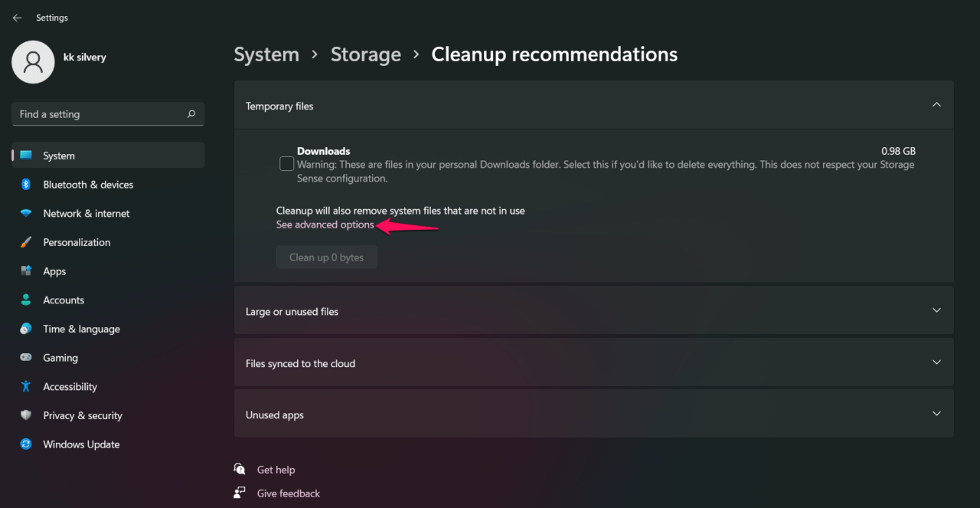Screen dimensions: 980x508
Task: Open the Apps settings category
Action: [x=54, y=271]
